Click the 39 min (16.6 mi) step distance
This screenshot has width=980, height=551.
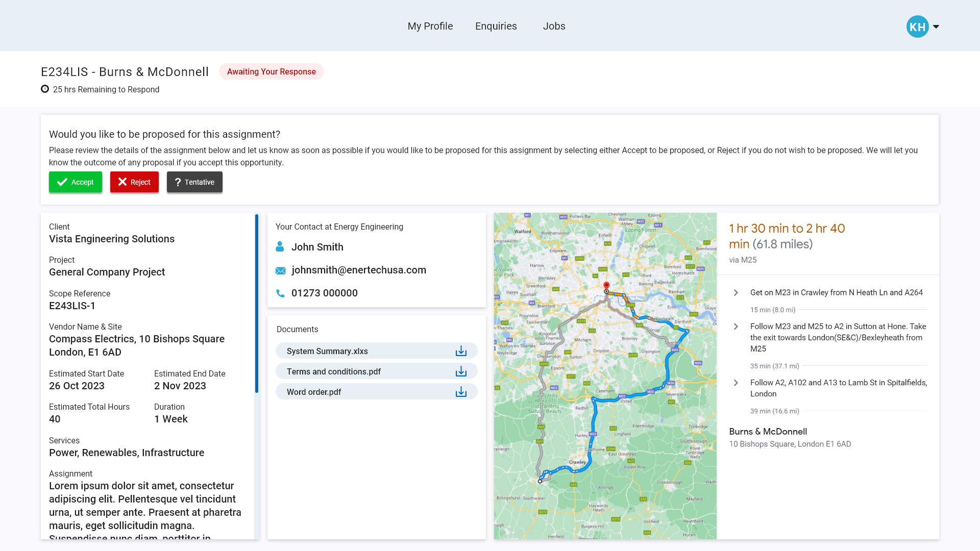pos(774,411)
